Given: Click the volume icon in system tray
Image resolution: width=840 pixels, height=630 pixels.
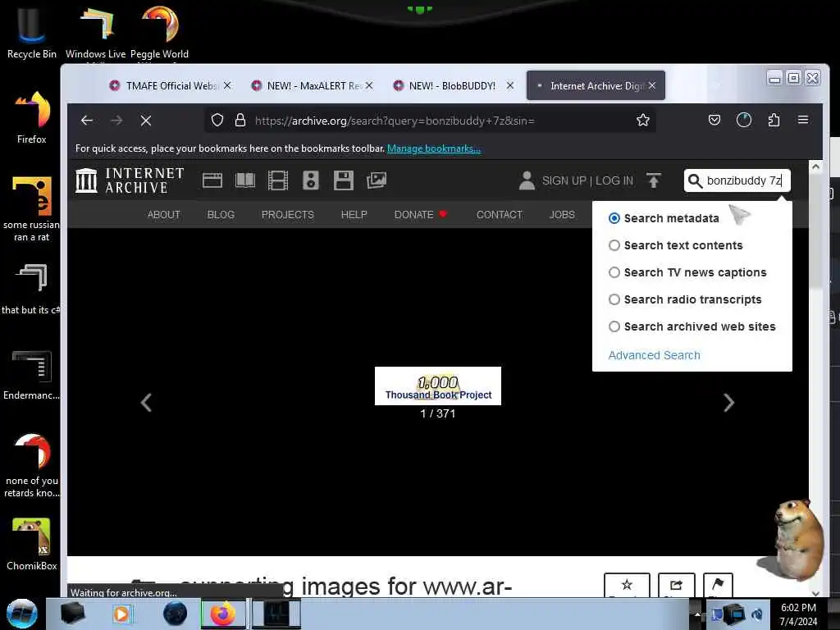Looking at the screenshot, I should pyautogui.click(x=757, y=614).
